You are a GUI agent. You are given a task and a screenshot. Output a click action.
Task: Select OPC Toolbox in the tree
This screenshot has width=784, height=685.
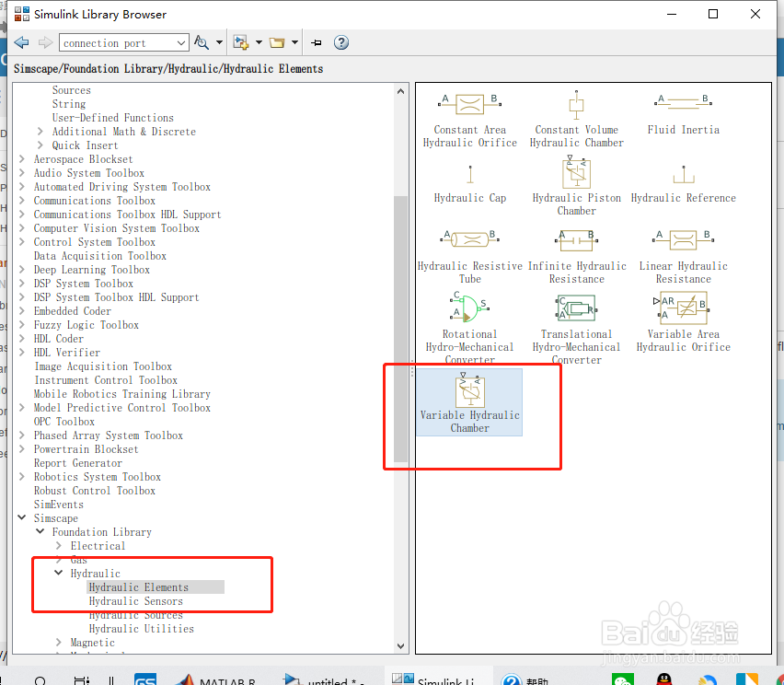coord(64,422)
